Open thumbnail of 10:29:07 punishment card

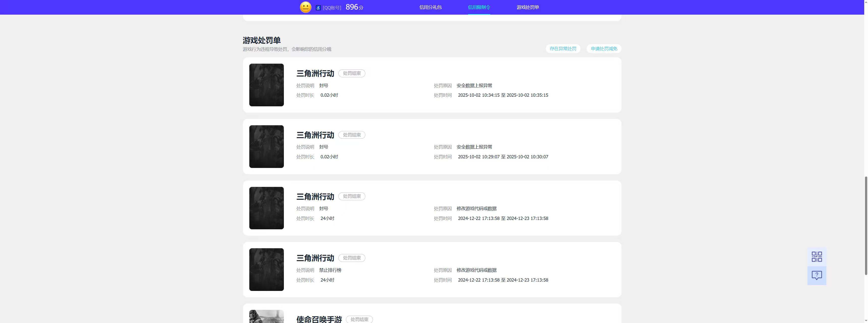click(x=266, y=146)
